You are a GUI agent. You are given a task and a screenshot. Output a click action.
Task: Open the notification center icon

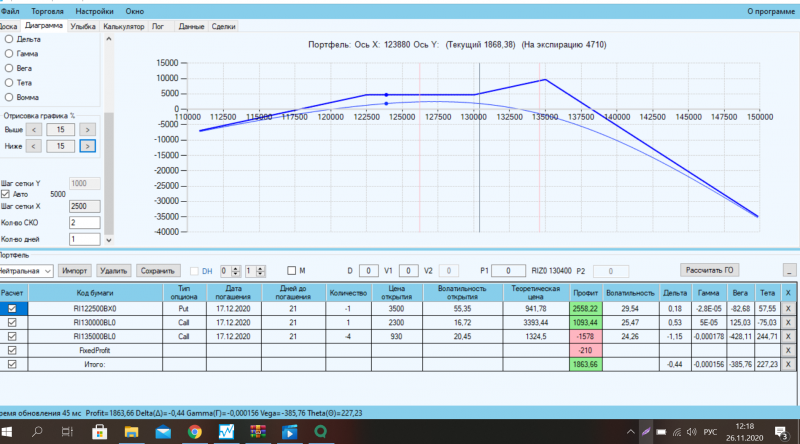coord(781,433)
